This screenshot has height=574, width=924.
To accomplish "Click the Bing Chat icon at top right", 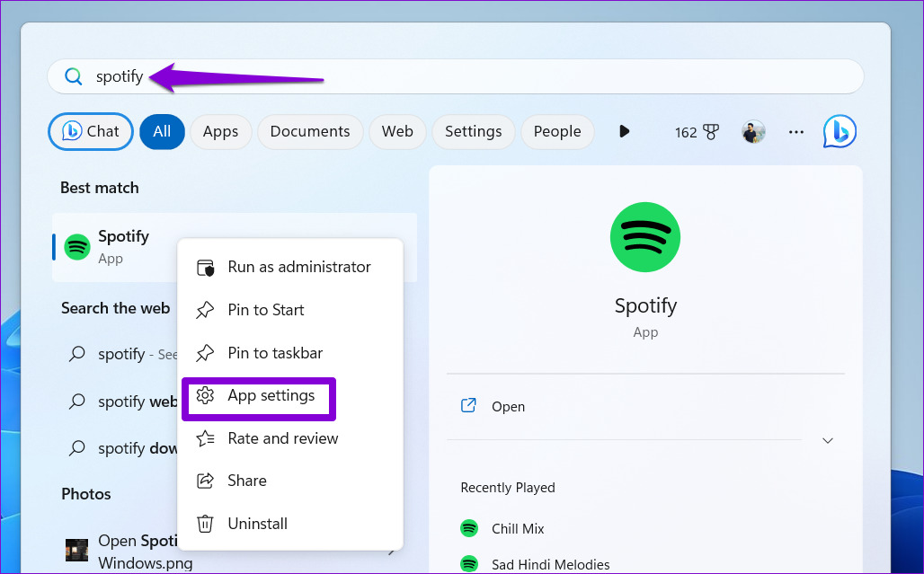I will coord(840,131).
